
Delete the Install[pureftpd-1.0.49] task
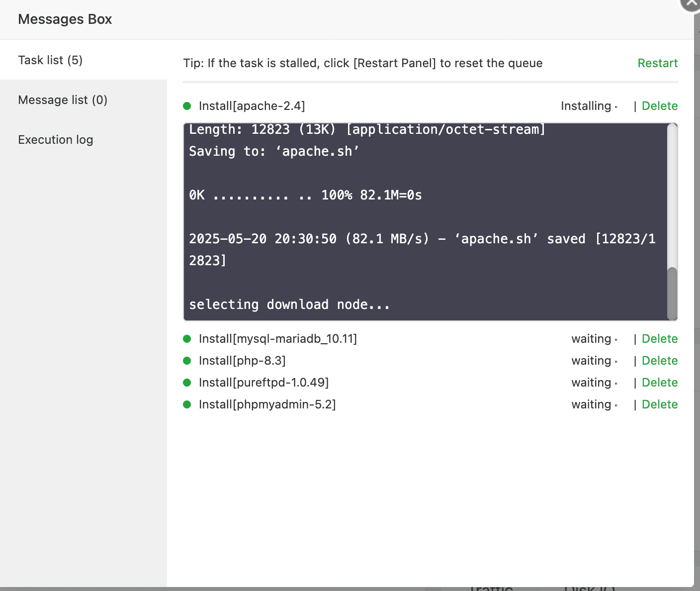659,383
